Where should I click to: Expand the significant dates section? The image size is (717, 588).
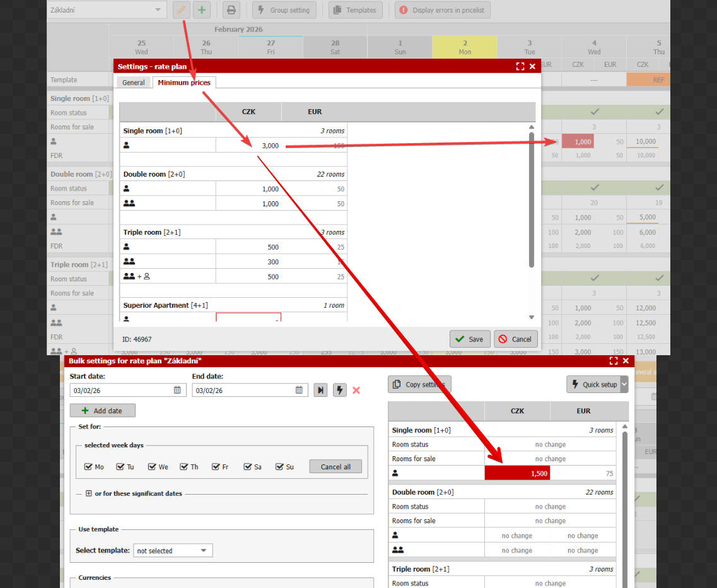pyautogui.click(x=89, y=493)
